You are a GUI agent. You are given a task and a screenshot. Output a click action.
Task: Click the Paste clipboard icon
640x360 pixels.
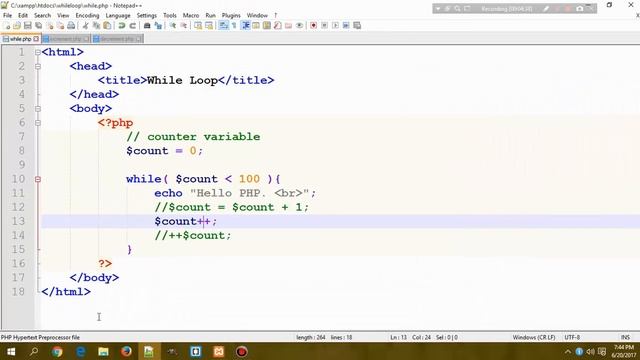pos(107,26)
